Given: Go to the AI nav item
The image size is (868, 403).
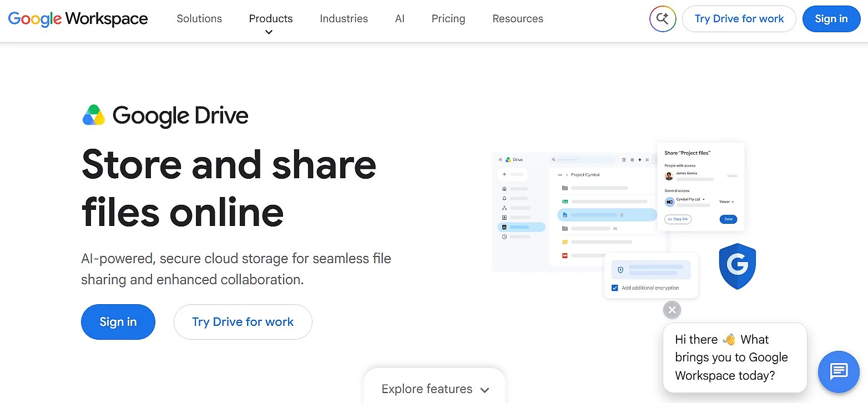Looking at the screenshot, I should [x=400, y=18].
